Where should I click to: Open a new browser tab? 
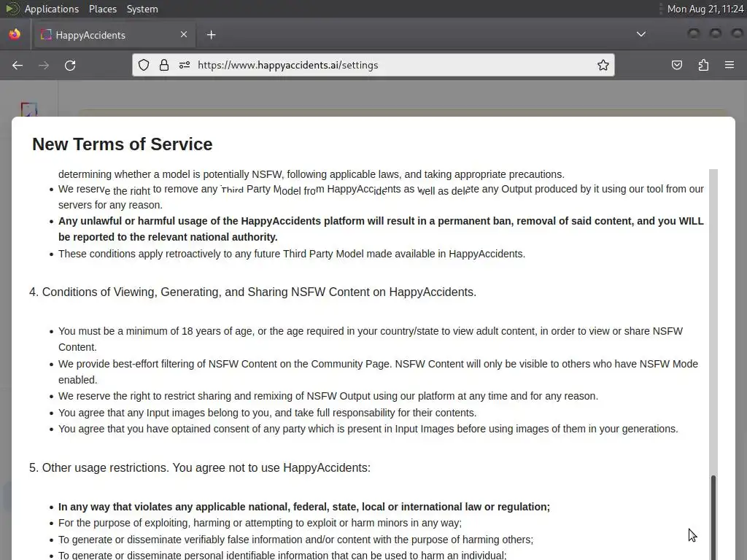[x=211, y=35]
